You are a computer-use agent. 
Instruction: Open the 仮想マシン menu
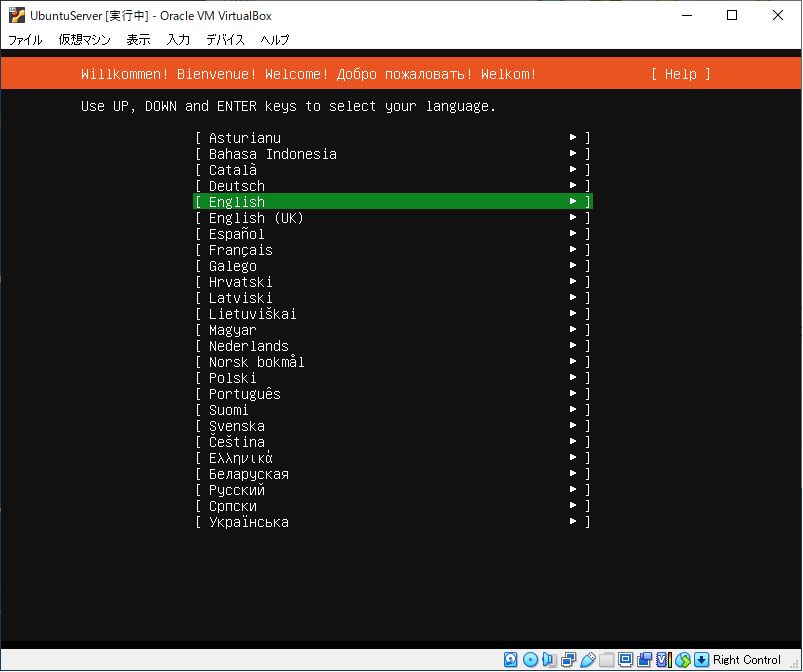84,40
